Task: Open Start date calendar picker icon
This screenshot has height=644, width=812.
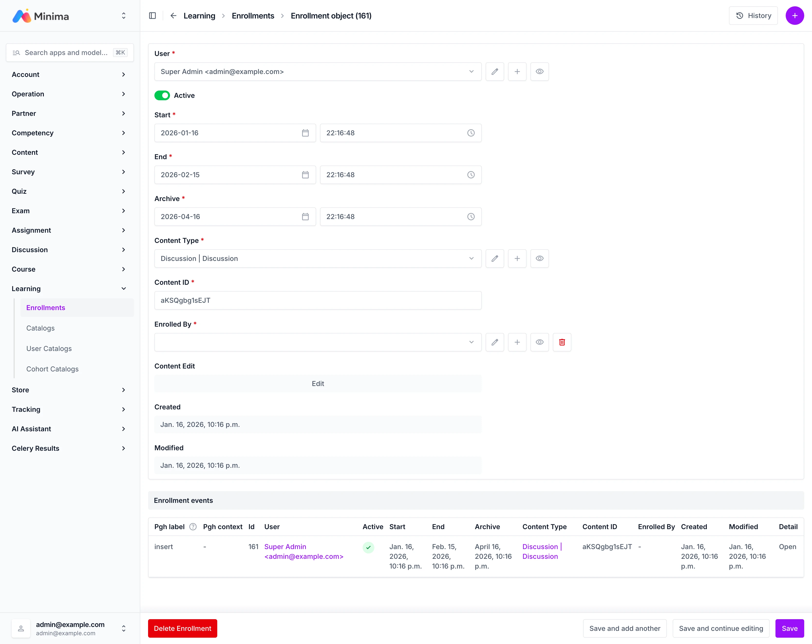Action: pyautogui.click(x=305, y=133)
